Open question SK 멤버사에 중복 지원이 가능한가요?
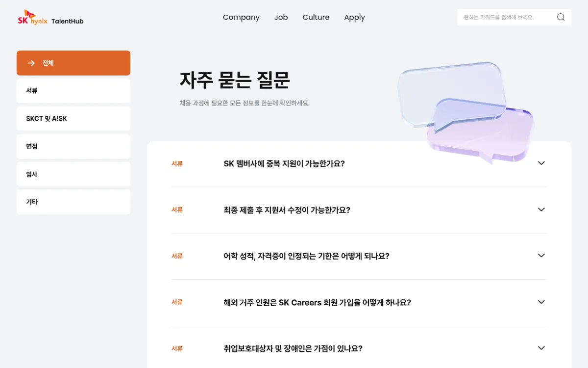 tap(284, 164)
